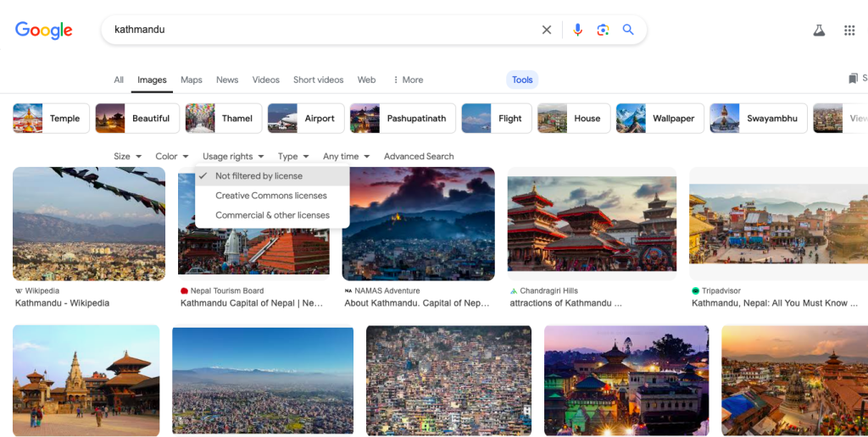Click the NAMAS Adventure favicon

coord(348,291)
